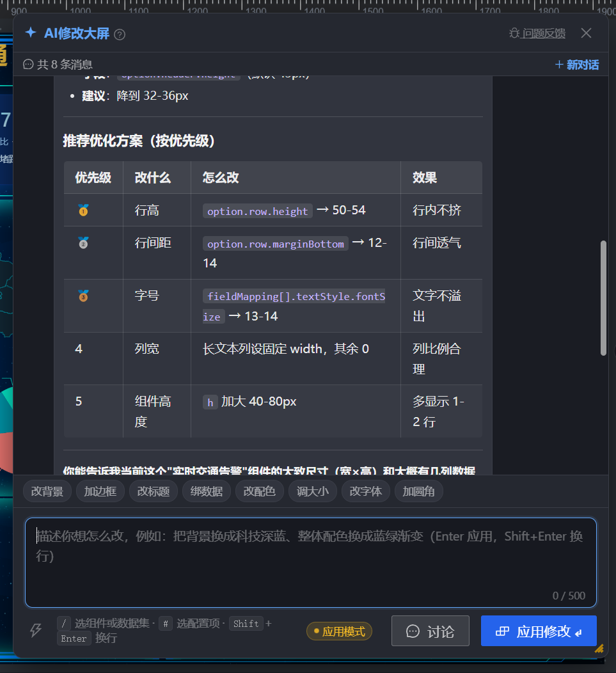
Task: Click the 优先级 table header
Action: pyautogui.click(x=93, y=178)
